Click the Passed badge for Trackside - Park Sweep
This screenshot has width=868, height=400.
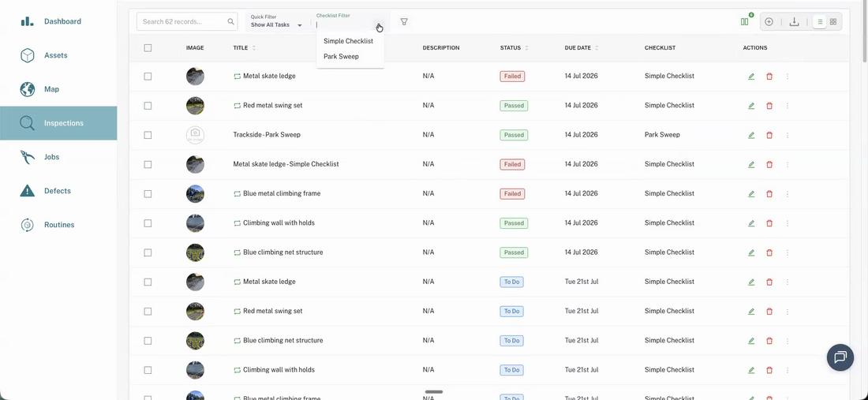[514, 135]
